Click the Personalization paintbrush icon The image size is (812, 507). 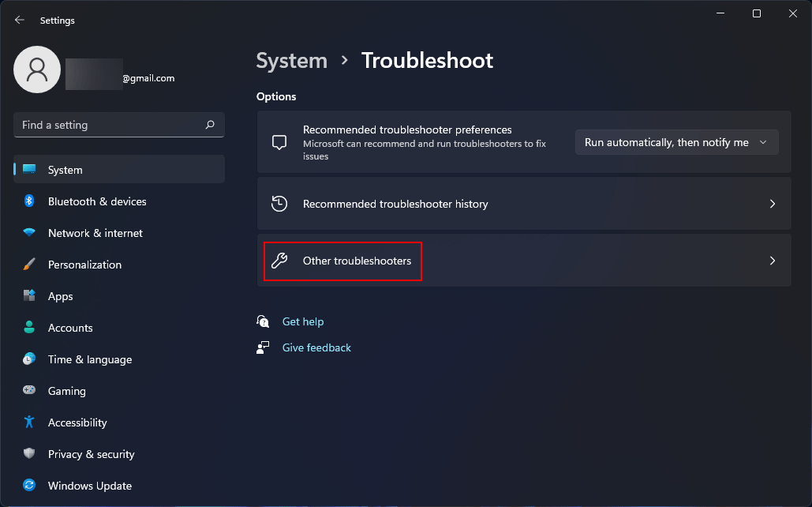tap(29, 265)
